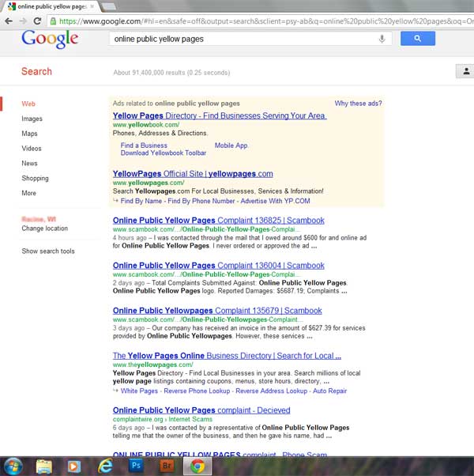Image resolution: width=474 pixels, height=476 pixels.
Task: Click Download Yellowbook Toolbar link
Action: tap(164, 153)
